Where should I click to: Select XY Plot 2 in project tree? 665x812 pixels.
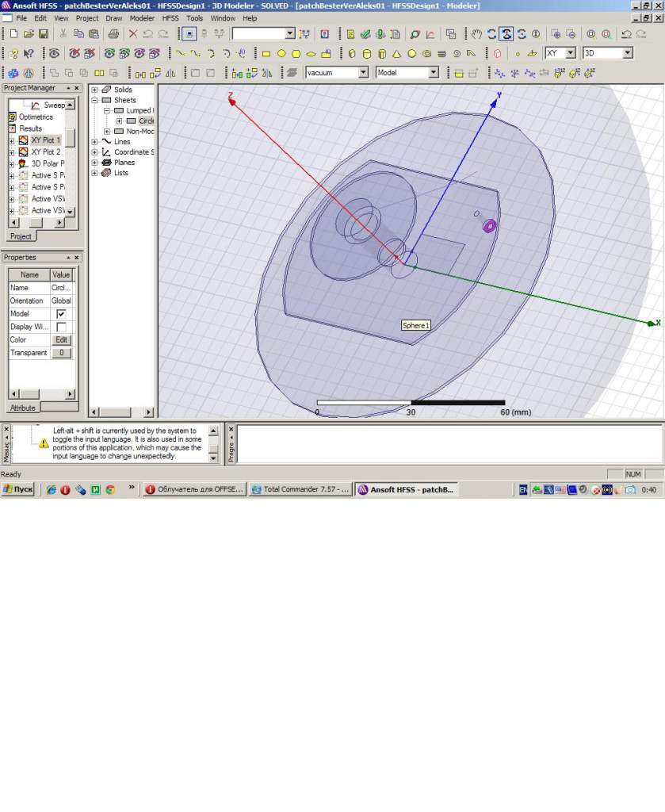45,151
